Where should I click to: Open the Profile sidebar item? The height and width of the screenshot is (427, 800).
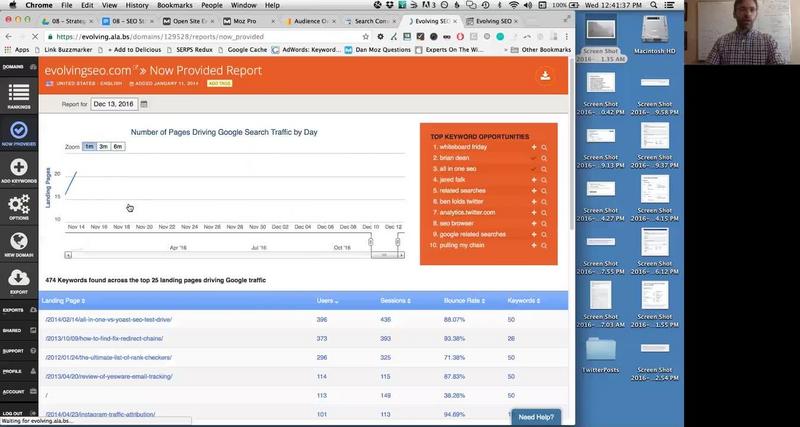tap(19, 371)
